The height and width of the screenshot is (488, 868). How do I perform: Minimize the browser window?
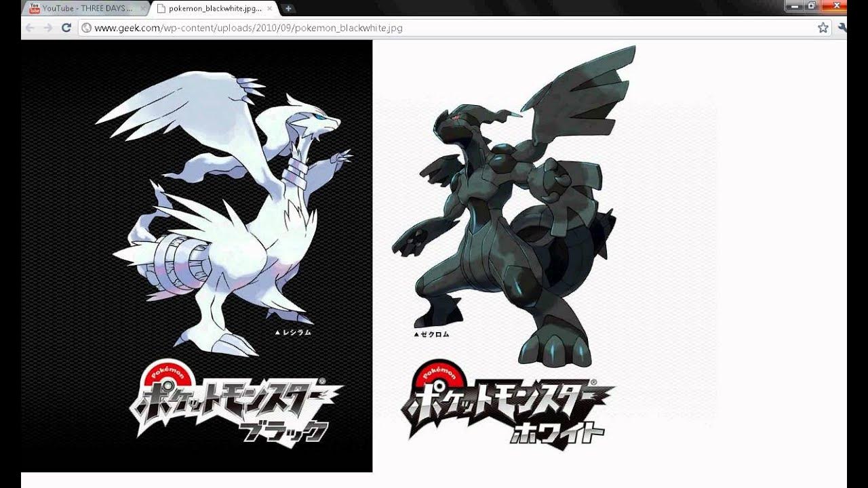(x=794, y=5)
